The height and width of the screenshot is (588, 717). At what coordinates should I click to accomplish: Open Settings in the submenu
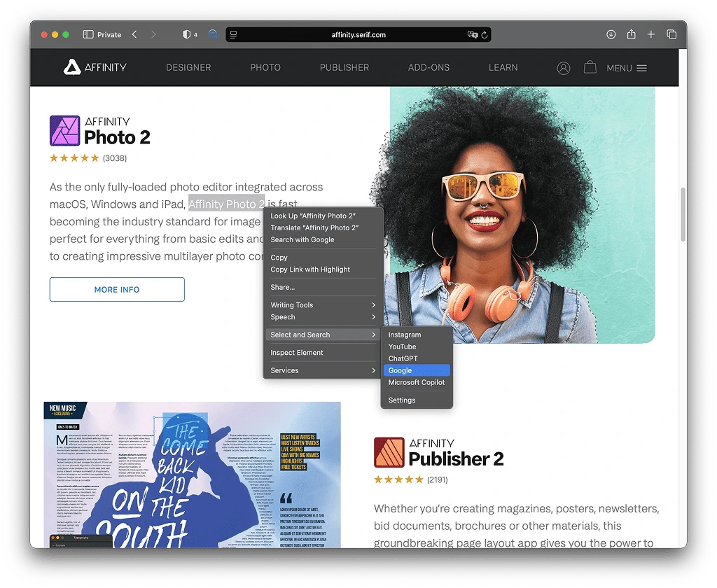point(417,400)
